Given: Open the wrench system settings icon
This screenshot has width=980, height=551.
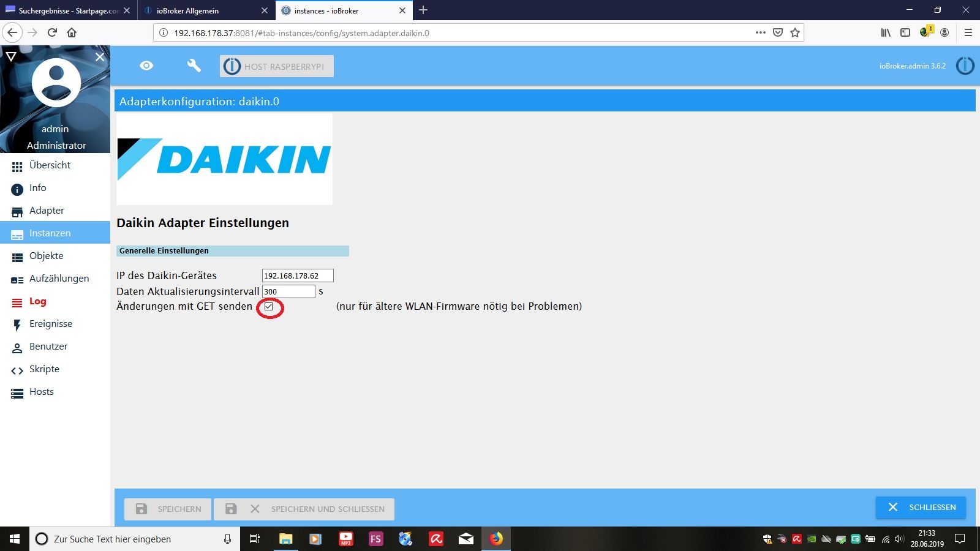Looking at the screenshot, I should [194, 66].
